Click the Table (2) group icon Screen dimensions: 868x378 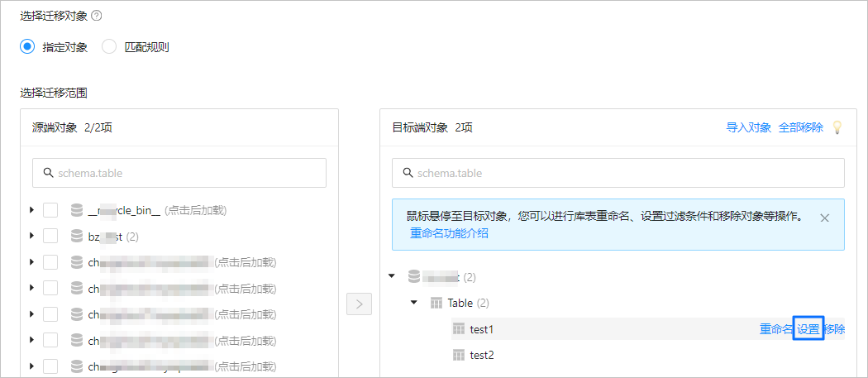[436, 303]
